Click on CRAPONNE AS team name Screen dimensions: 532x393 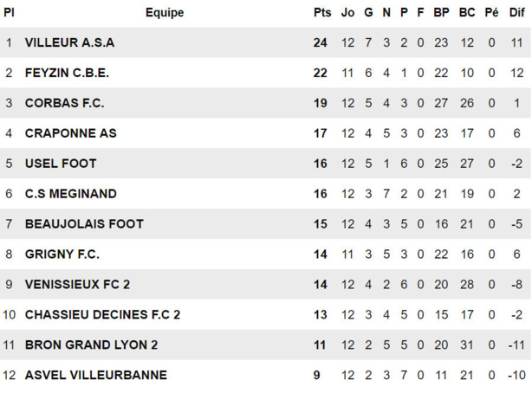[70, 133]
